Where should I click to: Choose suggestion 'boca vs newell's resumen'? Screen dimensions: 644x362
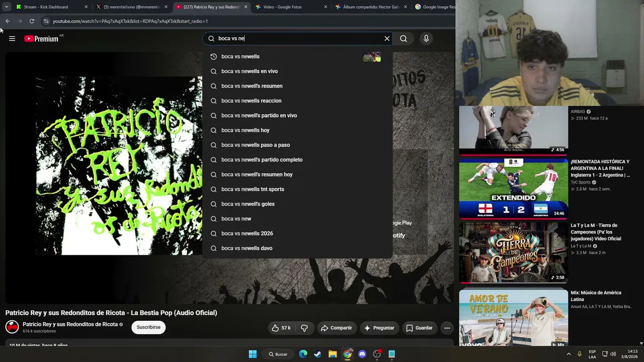[x=297, y=86]
